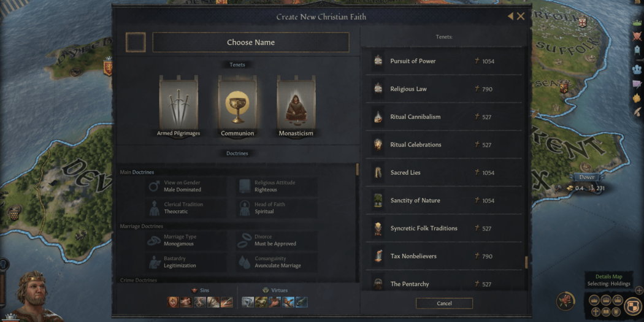
Task: Choose the Ritual Cannibalism tenet
Action: [x=444, y=117]
